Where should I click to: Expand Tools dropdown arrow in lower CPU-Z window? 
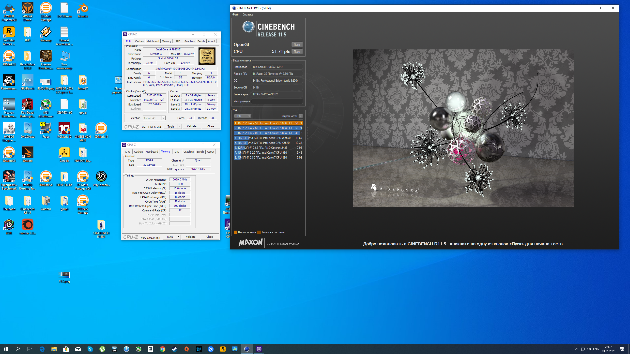(179, 237)
